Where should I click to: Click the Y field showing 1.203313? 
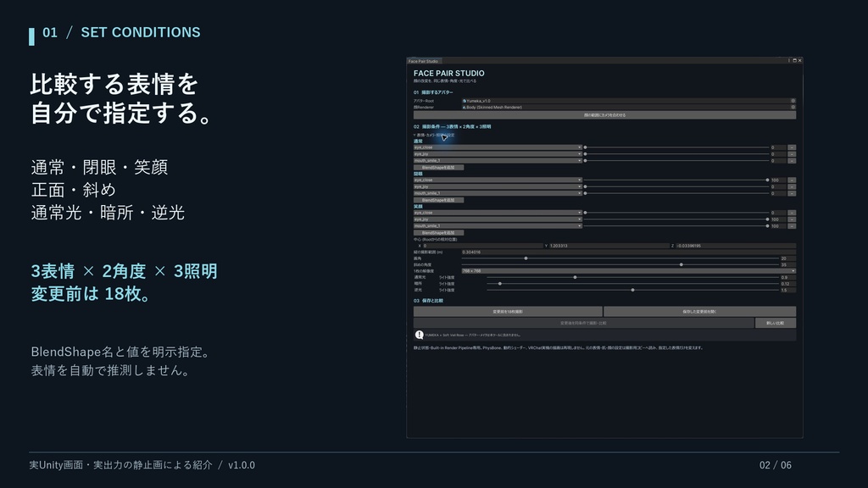[x=609, y=246]
